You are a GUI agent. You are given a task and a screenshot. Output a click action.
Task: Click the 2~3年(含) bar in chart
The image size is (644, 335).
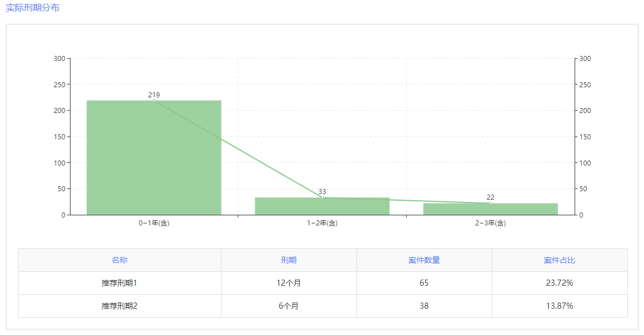[x=490, y=209]
